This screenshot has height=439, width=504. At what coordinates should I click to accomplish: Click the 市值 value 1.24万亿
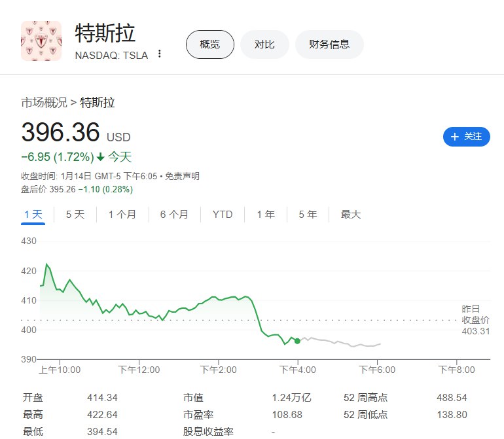(x=291, y=398)
